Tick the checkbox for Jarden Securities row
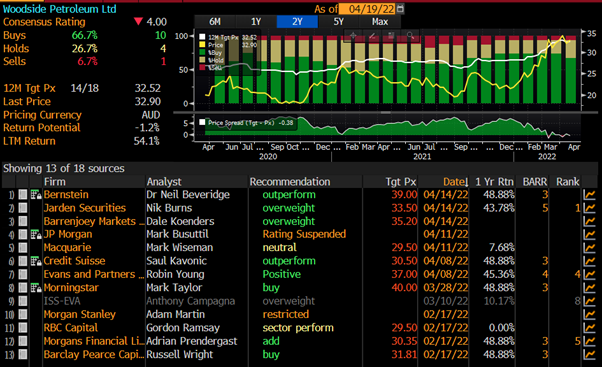 pos(23,208)
